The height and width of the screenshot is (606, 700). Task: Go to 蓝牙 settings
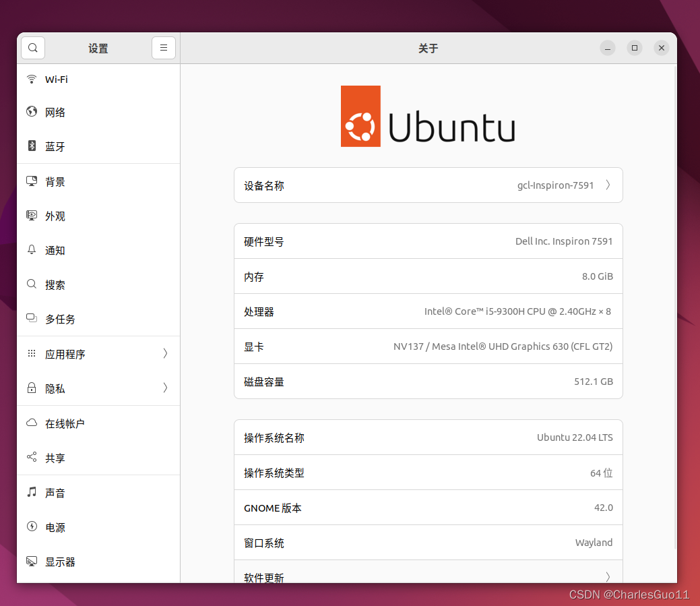pos(98,146)
